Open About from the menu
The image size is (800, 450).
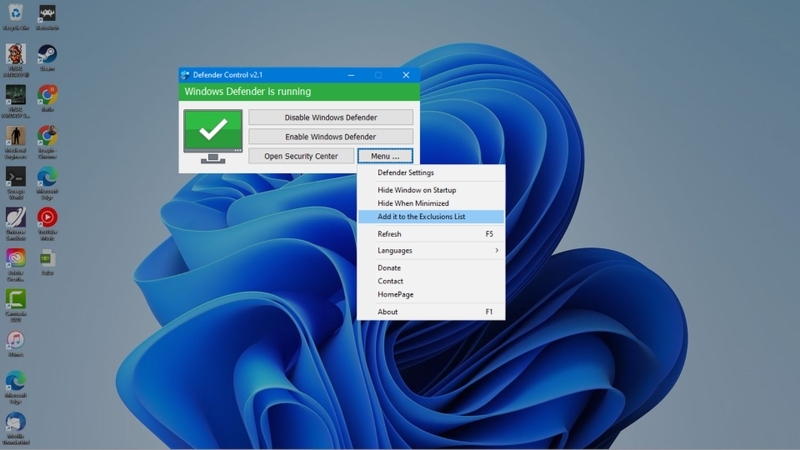click(x=431, y=312)
